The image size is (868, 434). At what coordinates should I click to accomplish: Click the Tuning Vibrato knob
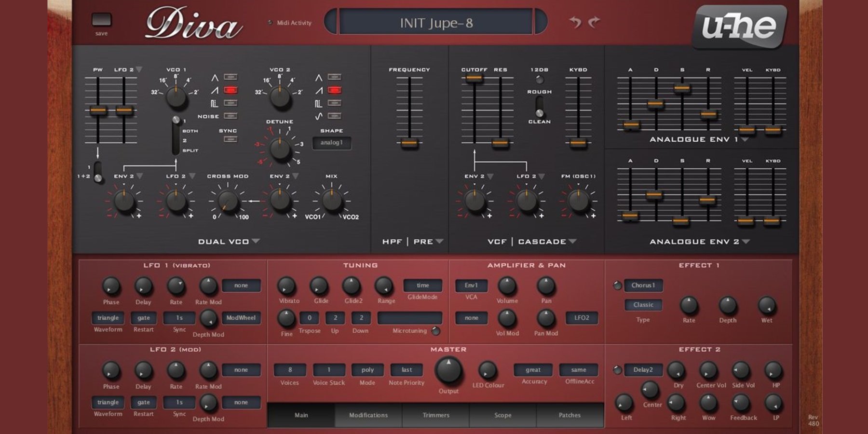coord(287,286)
